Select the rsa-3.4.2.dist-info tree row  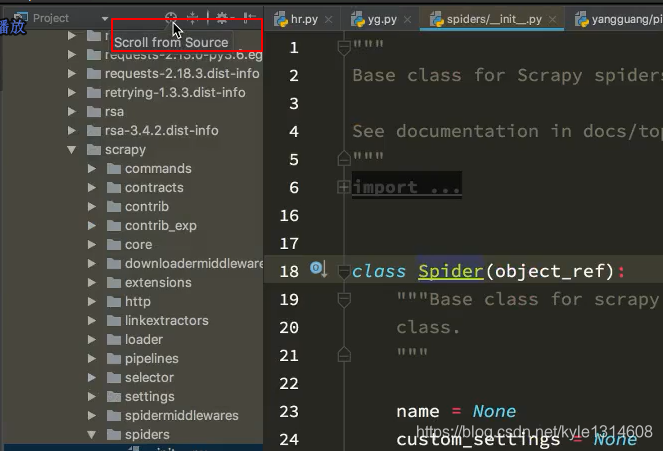coord(134,131)
